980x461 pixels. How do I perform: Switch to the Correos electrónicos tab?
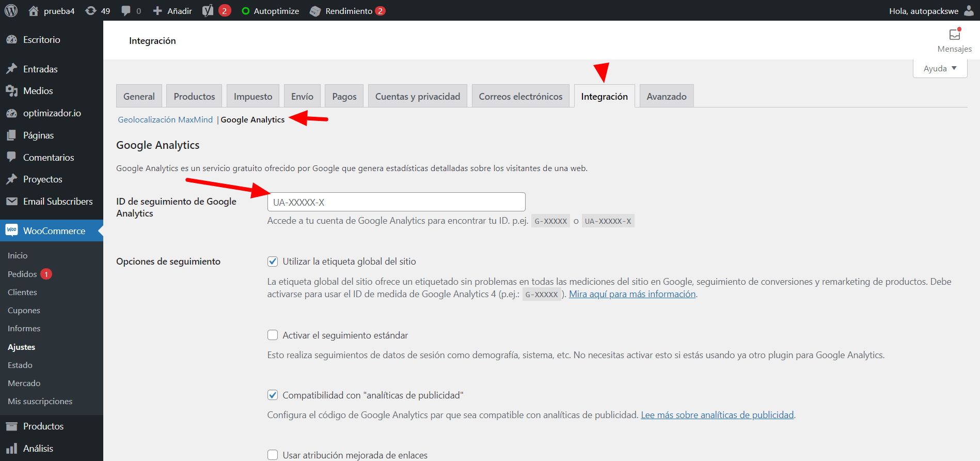[x=520, y=96]
